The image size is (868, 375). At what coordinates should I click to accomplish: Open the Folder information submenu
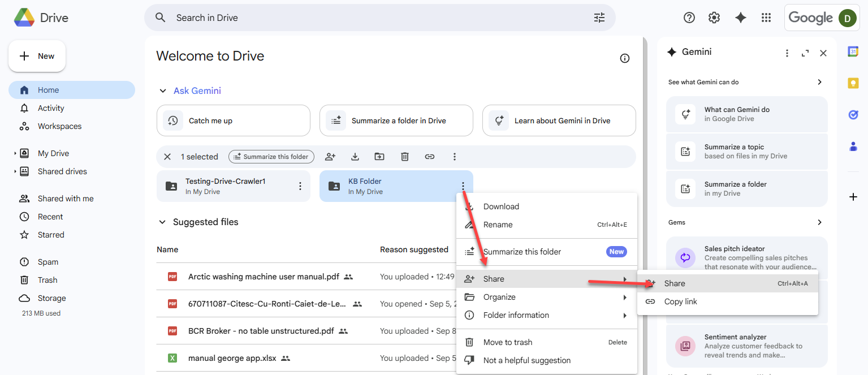pyautogui.click(x=547, y=315)
